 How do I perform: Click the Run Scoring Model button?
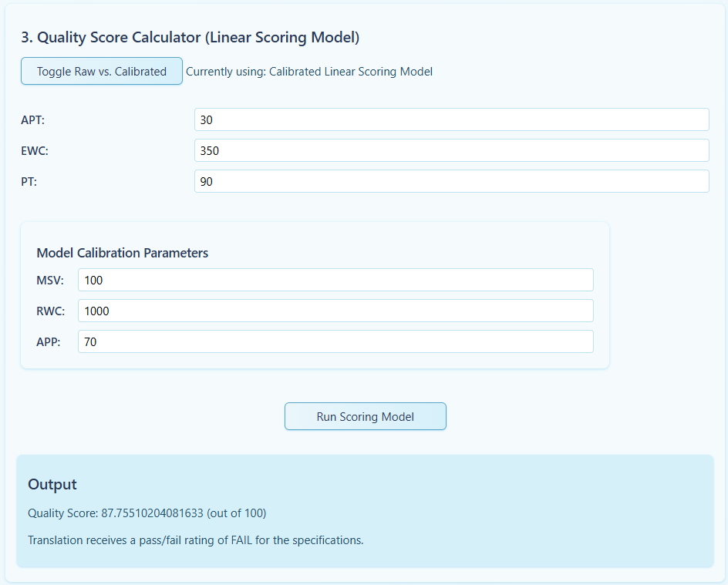tap(366, 416)
